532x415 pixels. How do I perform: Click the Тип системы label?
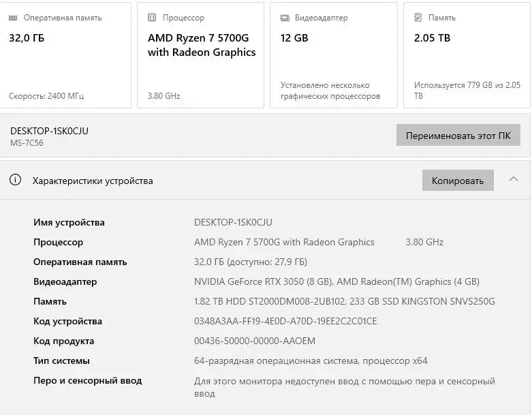61,360
